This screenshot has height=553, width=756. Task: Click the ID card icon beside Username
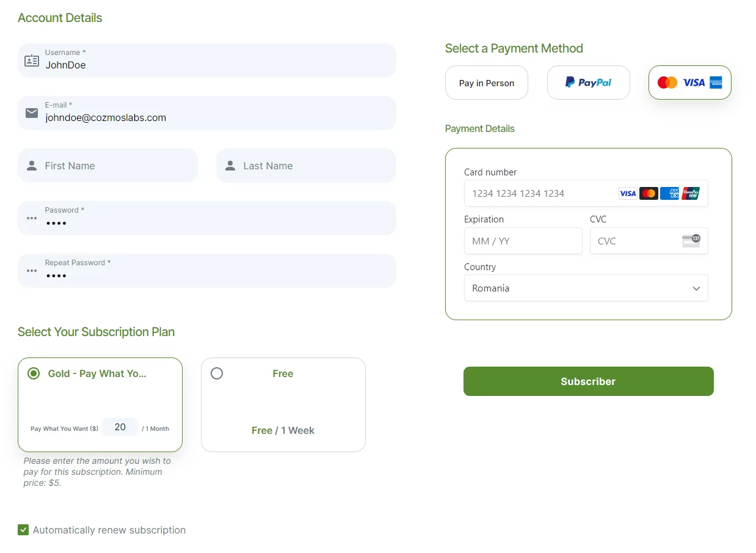(31, 60)
